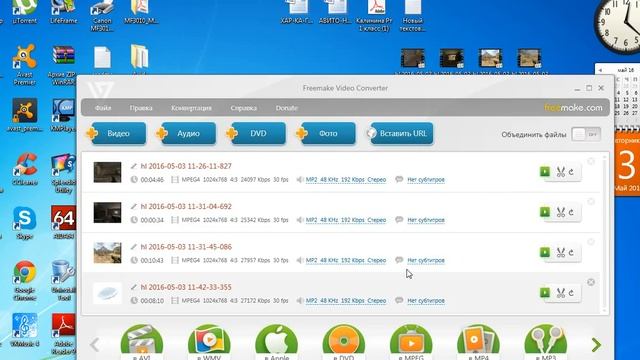Add audio using the Аудио button

(x=187, y=133)
